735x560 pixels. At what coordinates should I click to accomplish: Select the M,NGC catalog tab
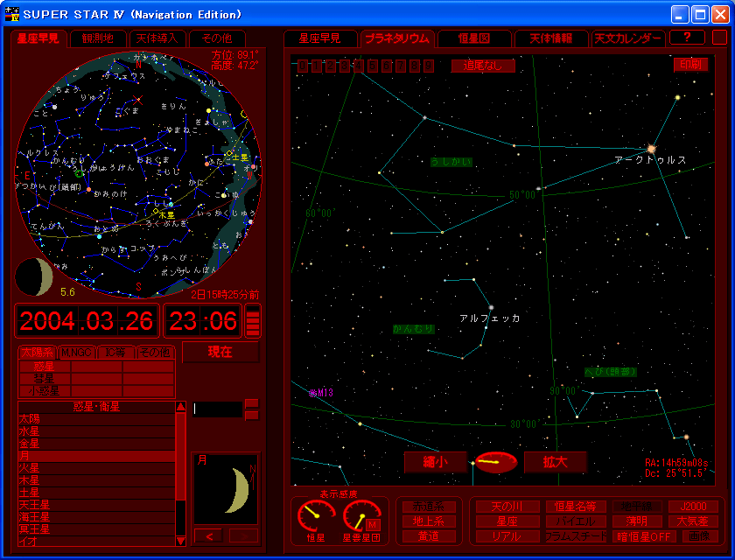(x=76, y=353)
